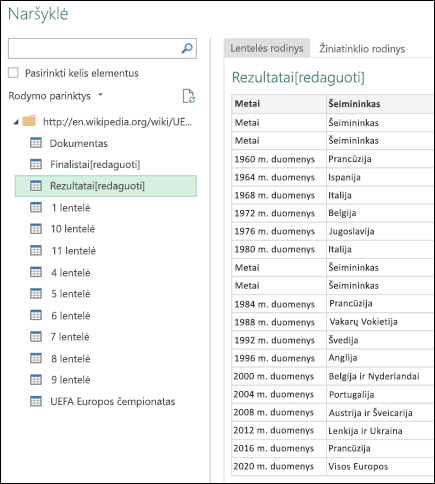Click the table icon beside 8 lentelė

point(36,359)
